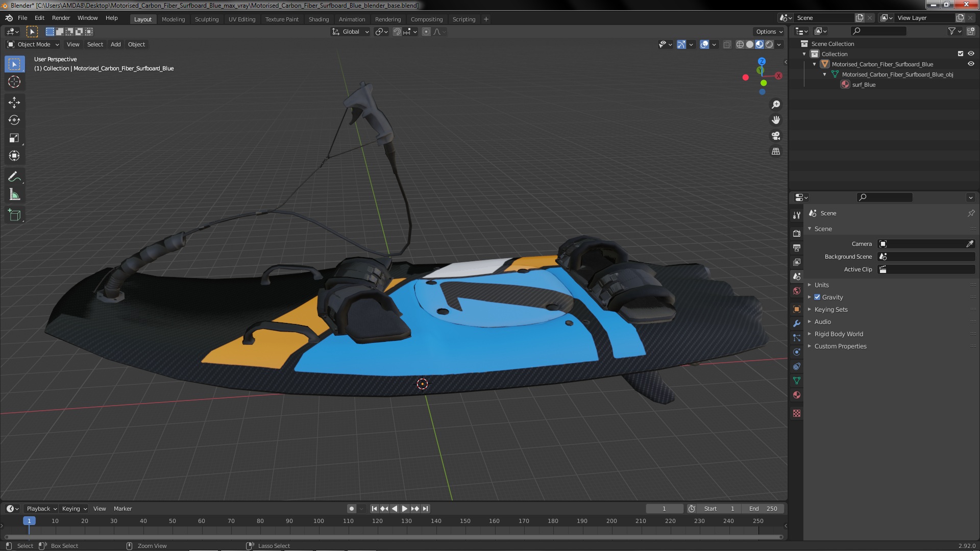
Task: Select the Rotate tool
Action: 14,120
